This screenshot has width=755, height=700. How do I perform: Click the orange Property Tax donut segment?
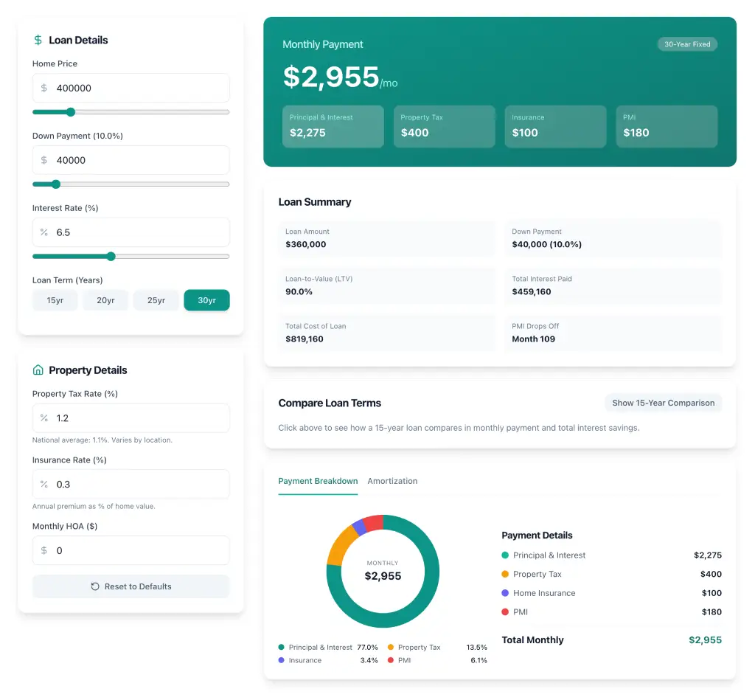(x=342, y=544)
